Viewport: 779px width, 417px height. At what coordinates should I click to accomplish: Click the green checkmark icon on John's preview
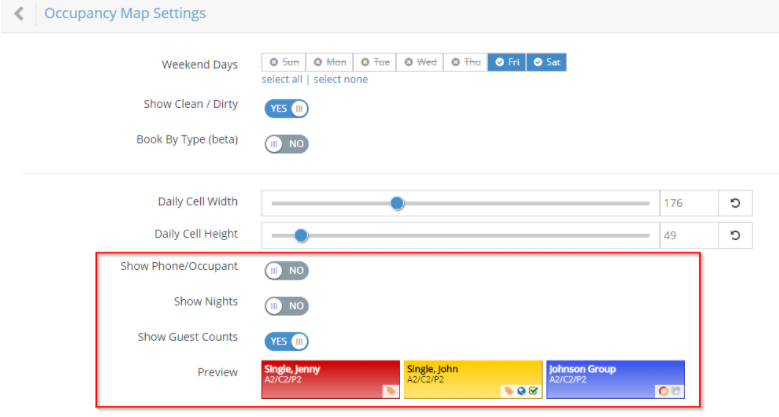coord(533,391)
